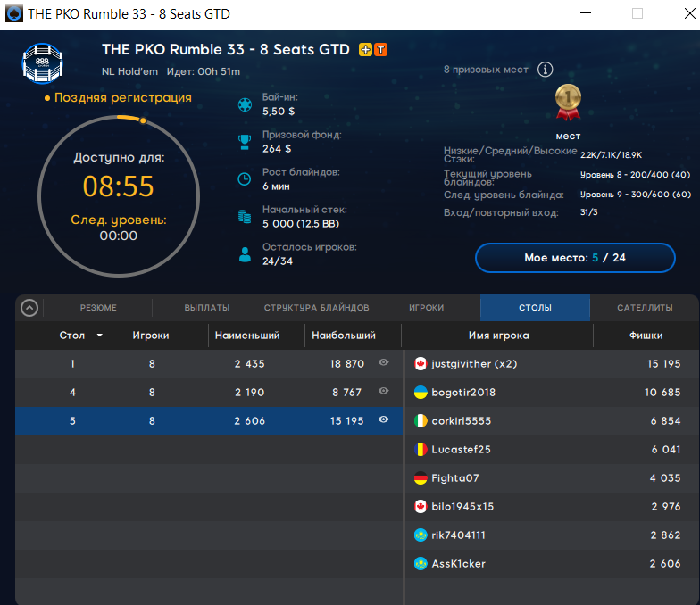
Task: Select table 1 row number
Action: pos(72,364)
